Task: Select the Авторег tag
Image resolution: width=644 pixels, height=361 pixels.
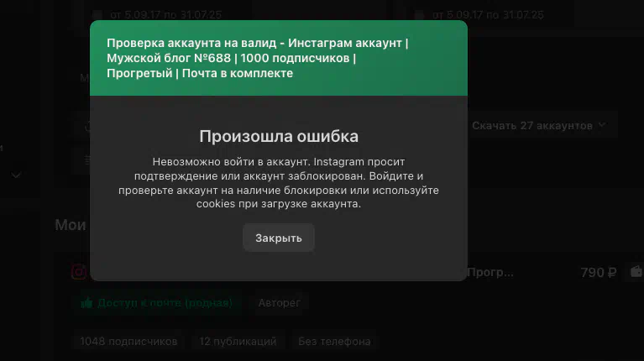Action: (280, 303)
